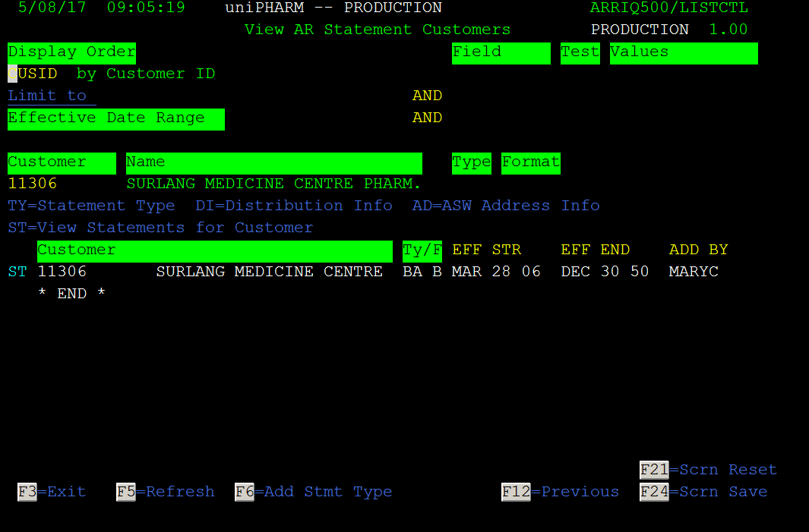This screenshot has width=809, height=532.
Task: Go back with F12=Previous key
Action: point(560,492)
